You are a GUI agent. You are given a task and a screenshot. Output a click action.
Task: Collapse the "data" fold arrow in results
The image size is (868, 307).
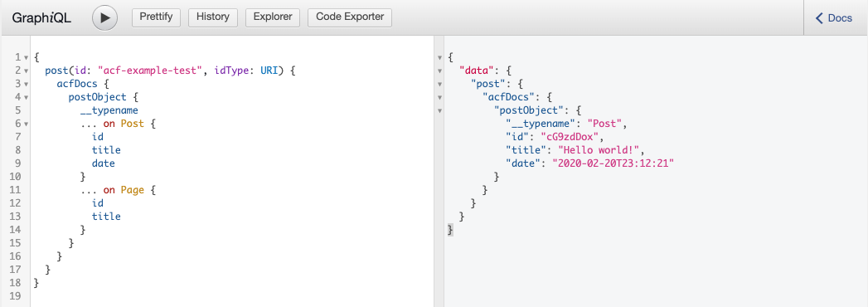[439, 71]
